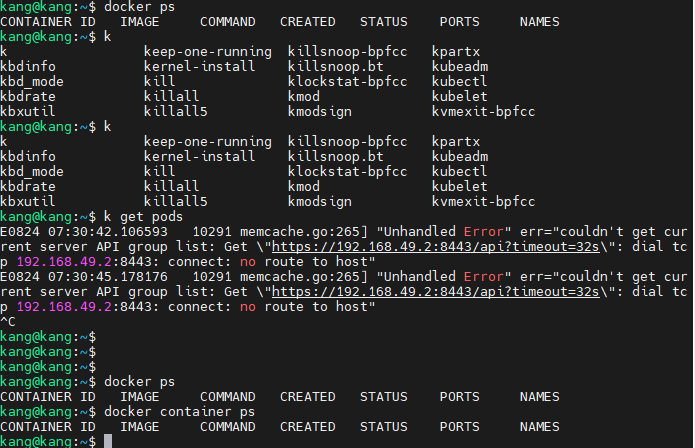The image size is (695, 448).
Task: Click "kubectl" in the second k completion list
Action: 459,171
